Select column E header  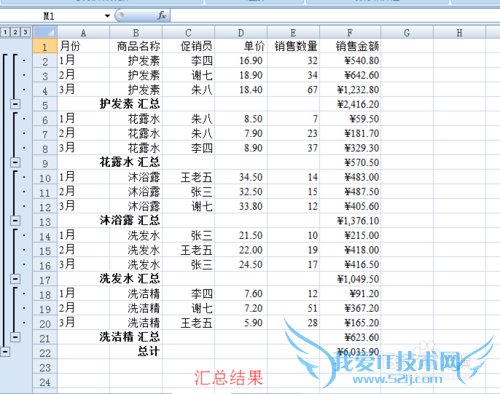[293, 33]
